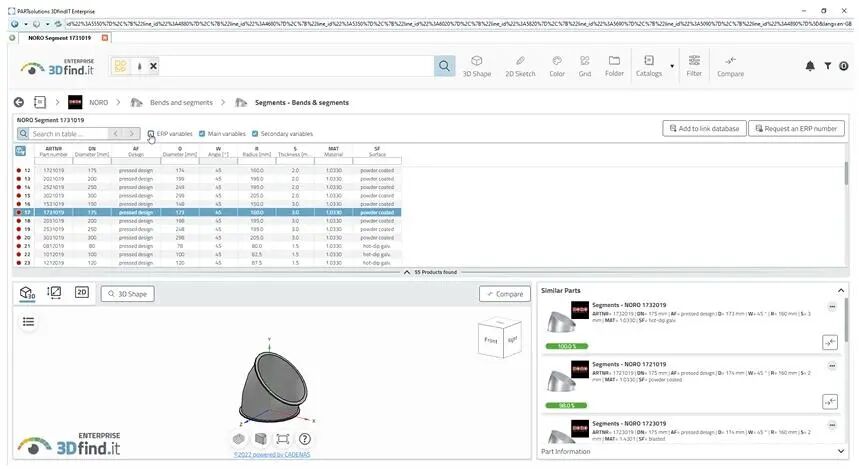
Task: Click the table column settings icon
Action: [x=21, y=151]
